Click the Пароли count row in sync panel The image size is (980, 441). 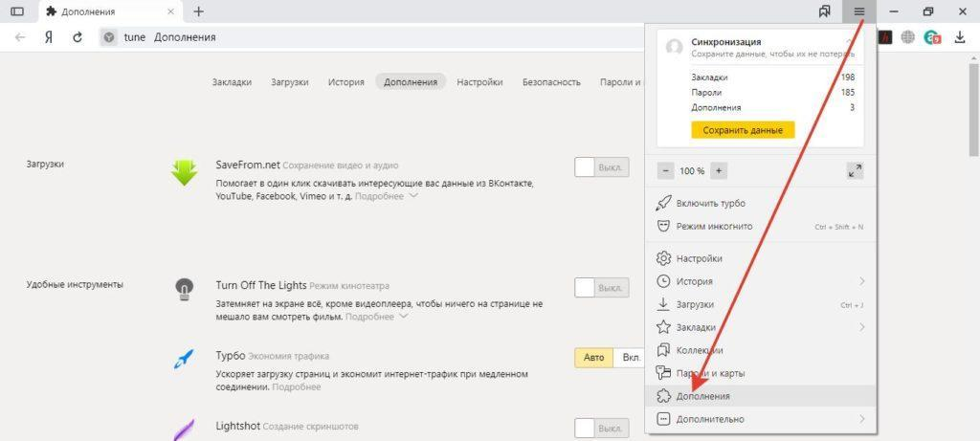[x=772, y=93]
